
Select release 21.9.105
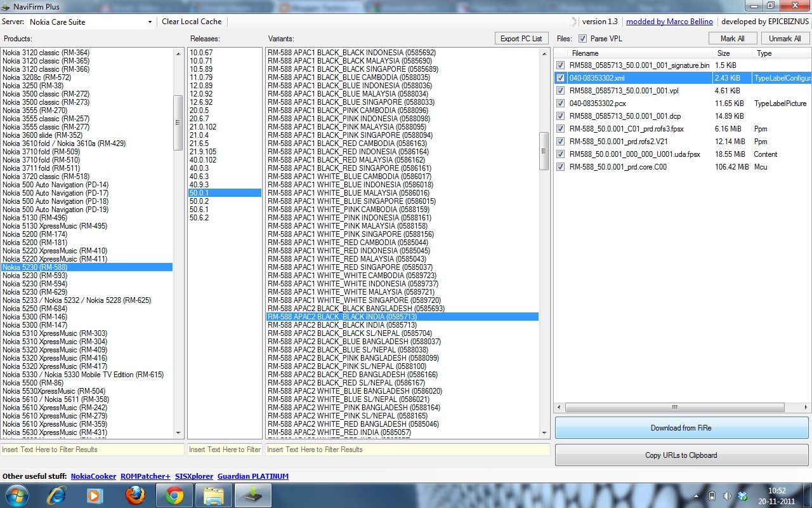[225, 152]
